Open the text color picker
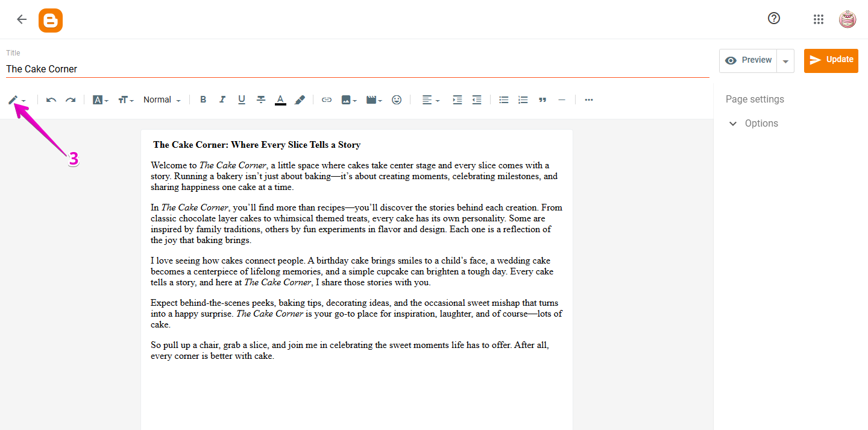Viewport: 868px width, 430px height. 280,100
